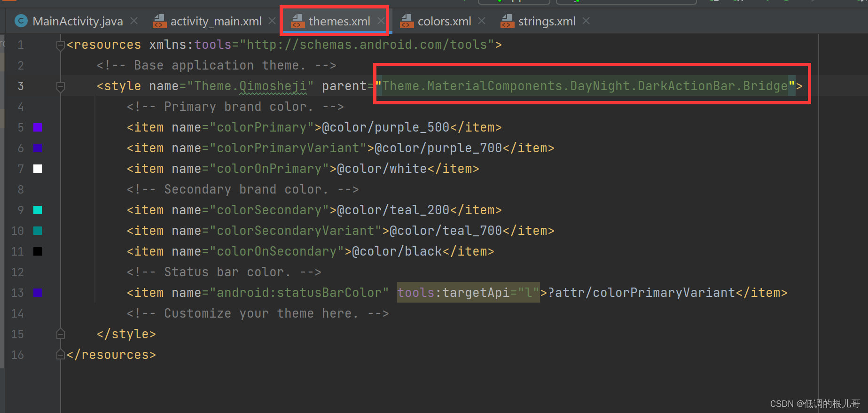Screen dimensions: 868x413
Task: Click the @color/black reference
Action: tap(397, 251)
